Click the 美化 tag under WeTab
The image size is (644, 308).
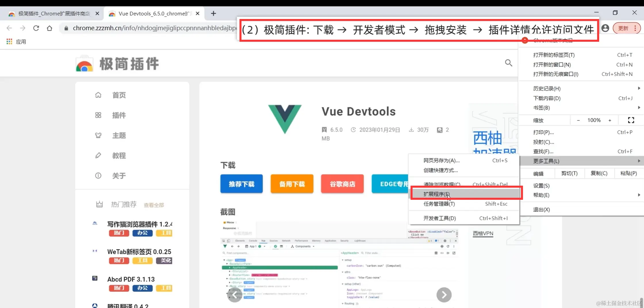click(164, 261)
